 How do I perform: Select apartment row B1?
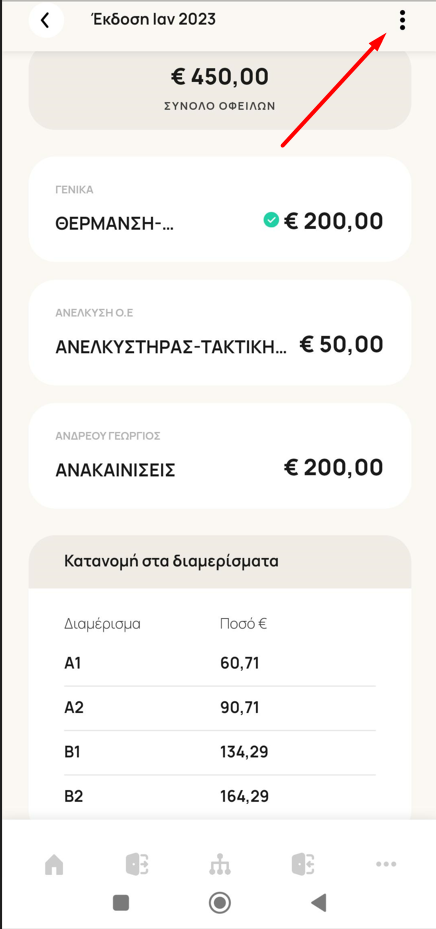(220, 752)
